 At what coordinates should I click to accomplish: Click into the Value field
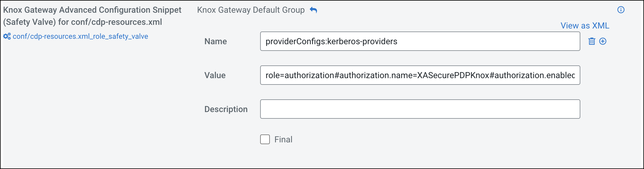point(420,75)
